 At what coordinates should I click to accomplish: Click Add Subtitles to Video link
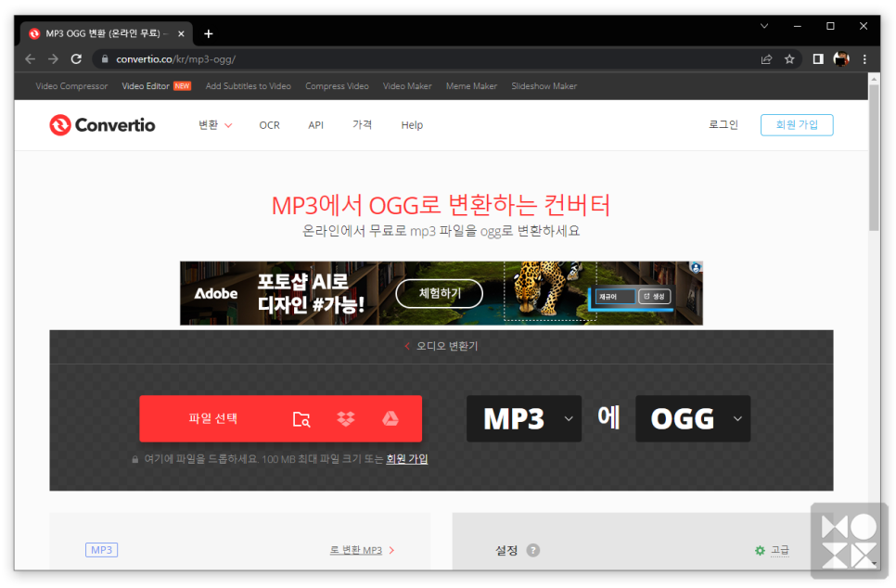[248, 86]
